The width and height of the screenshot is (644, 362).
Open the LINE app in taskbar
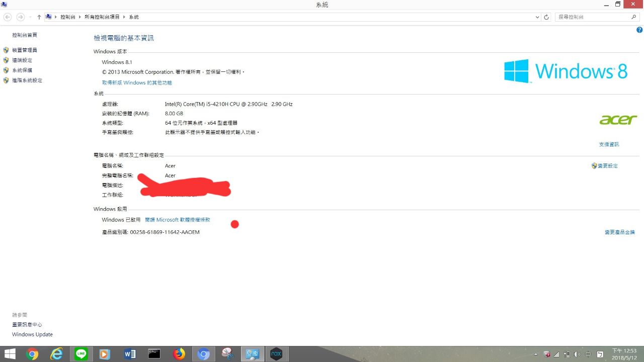pyautogui.click(x=80, y=354)
